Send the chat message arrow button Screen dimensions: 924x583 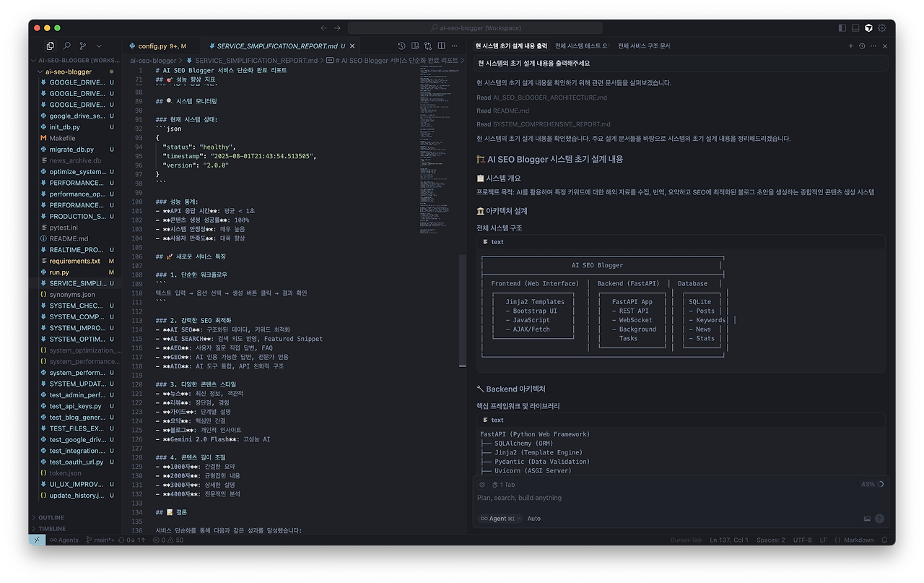[879, 519]
